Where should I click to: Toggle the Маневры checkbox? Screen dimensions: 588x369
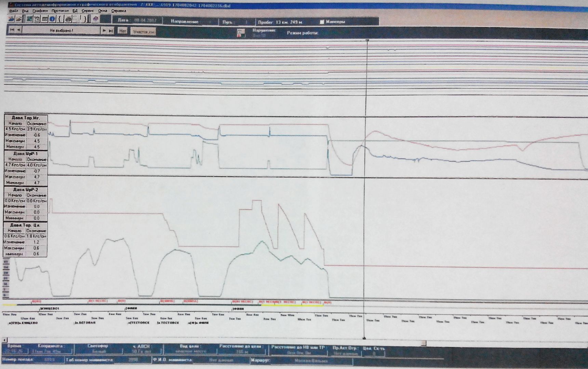click(322, 22)
